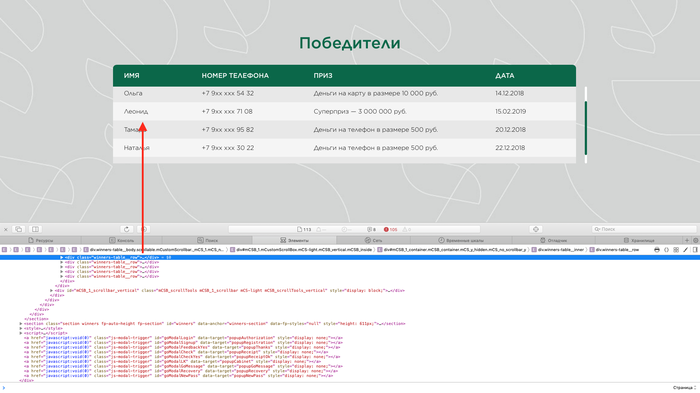Select breadcrumb div#mCSB_1.mCustomScrollBox
The image size is (700, 393).
(301, 250)
